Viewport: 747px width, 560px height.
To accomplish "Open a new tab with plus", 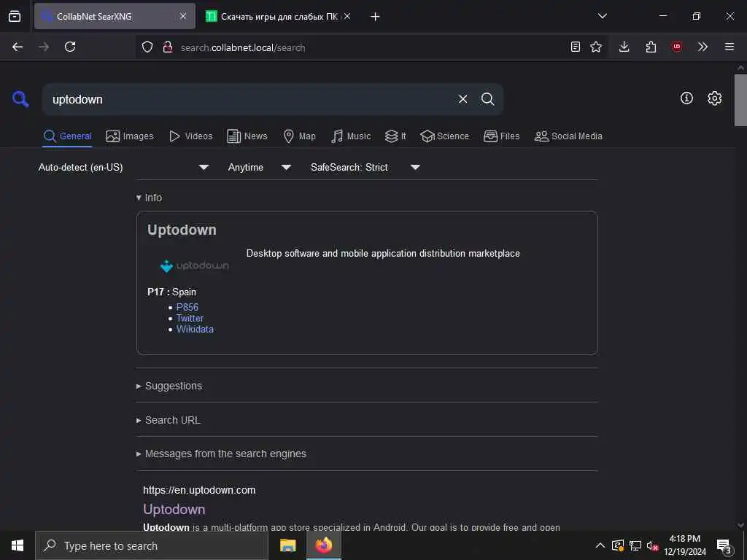I will click(x=376, y=17).
